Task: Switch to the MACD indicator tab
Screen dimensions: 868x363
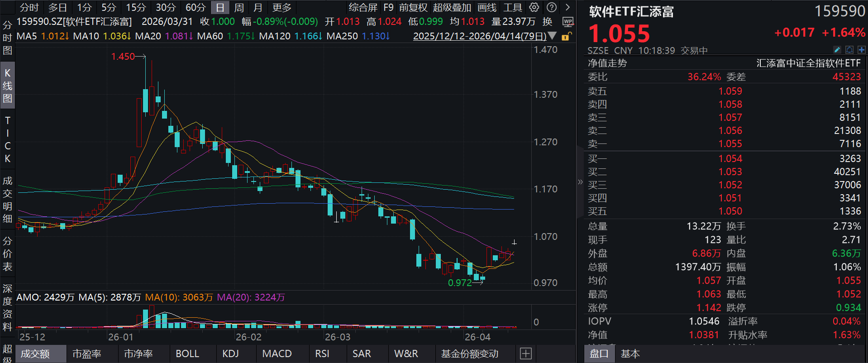Action: click(277, 353)
